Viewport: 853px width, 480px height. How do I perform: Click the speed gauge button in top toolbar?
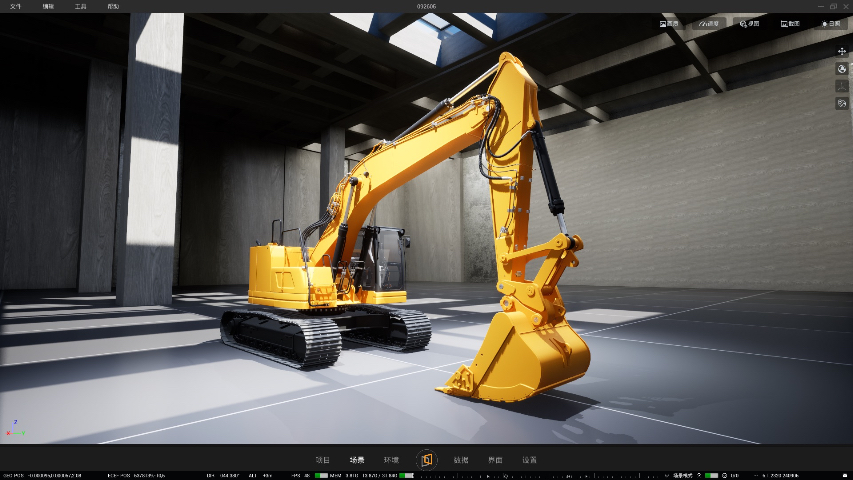pyautogui.click(x=709, y=24)
